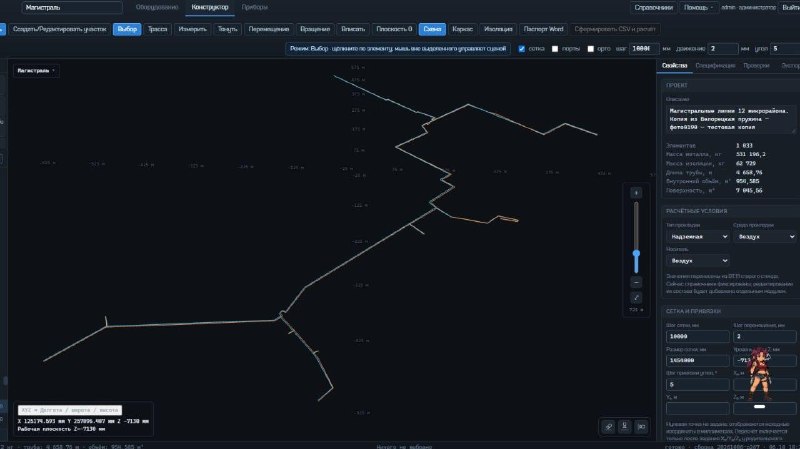Click the project Описание text area
Image resolution: width=800 pixels, height=449 pixels.
coord(731,119)
